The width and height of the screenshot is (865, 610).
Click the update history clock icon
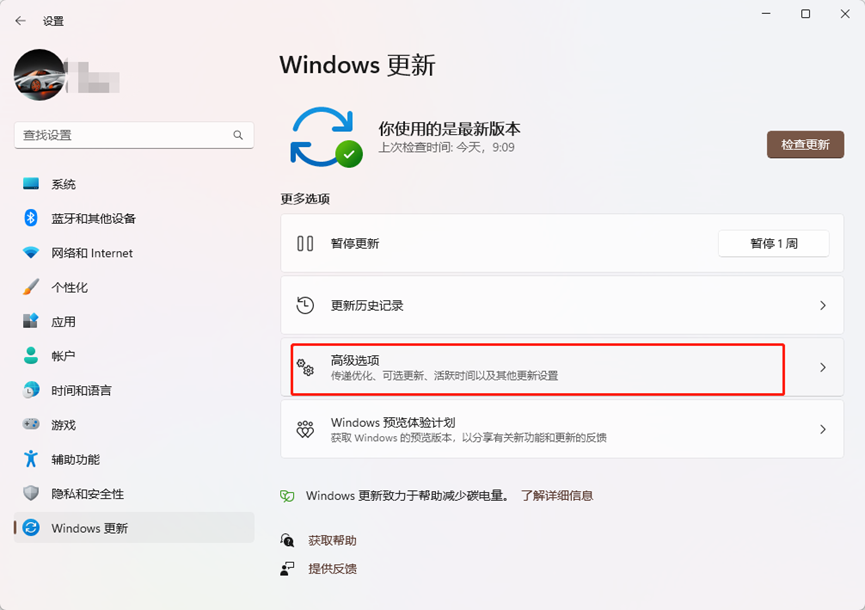click(306, 305)
